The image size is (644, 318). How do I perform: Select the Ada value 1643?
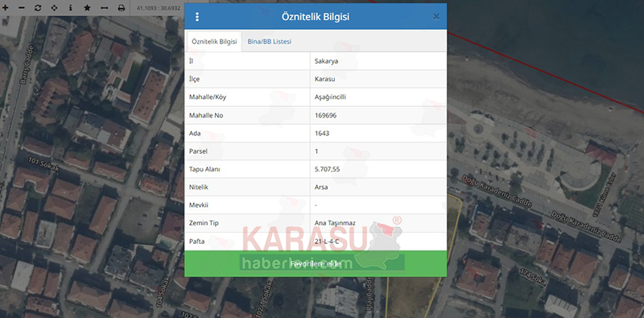click(x=322, y=134)
